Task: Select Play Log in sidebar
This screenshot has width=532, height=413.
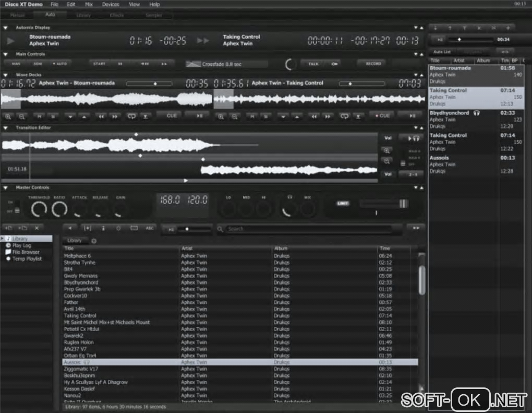Action: (x=22, y=245)
